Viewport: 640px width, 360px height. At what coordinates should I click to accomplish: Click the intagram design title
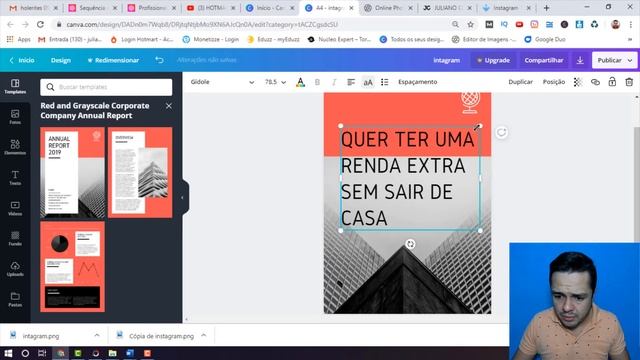coord(446,60)
